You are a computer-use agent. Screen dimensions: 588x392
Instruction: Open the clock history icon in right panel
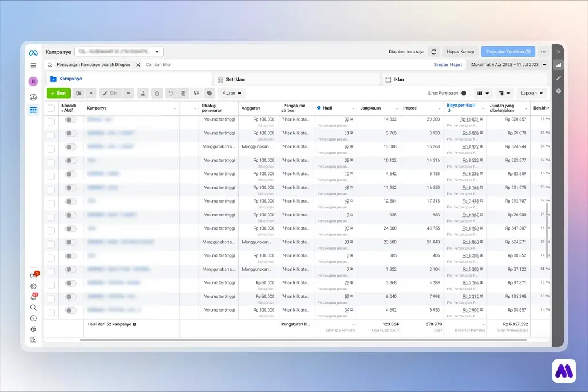pyautogui.click(x=559, y=91)
